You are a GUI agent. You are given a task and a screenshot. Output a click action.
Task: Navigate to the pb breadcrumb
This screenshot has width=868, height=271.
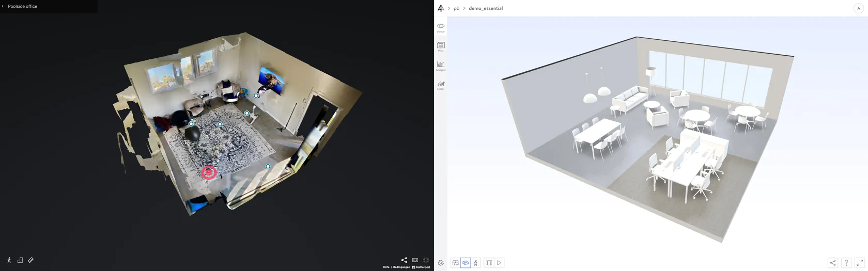pyautogui.click(x=456, y=8)
